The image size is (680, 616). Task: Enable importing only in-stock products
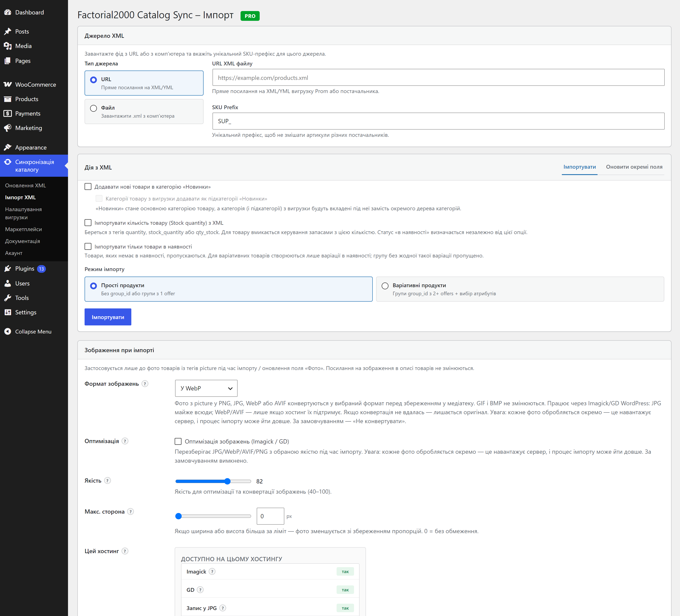coord(88,247)
